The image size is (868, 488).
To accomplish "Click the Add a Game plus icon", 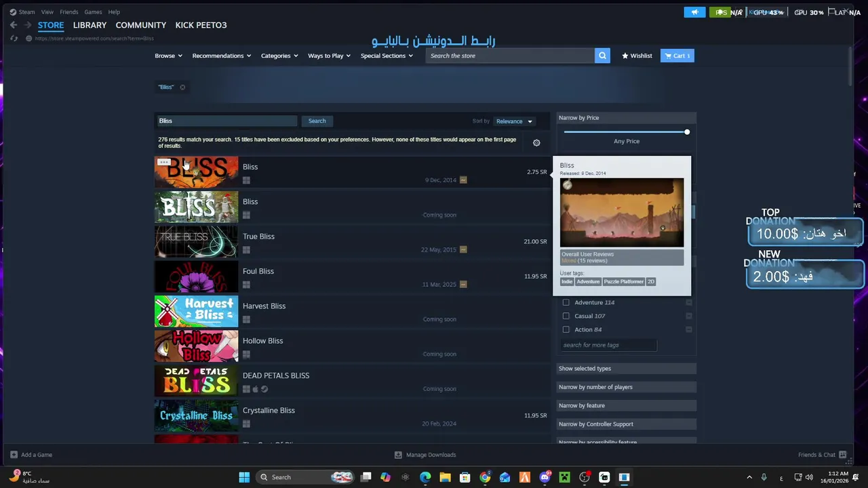I will (x=14, y=455).
